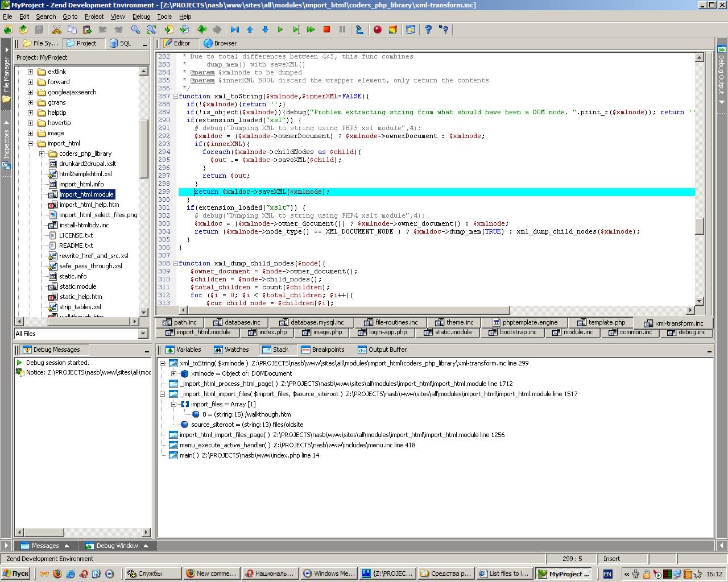Switch to the database.mysql.inc file tab

312,322
